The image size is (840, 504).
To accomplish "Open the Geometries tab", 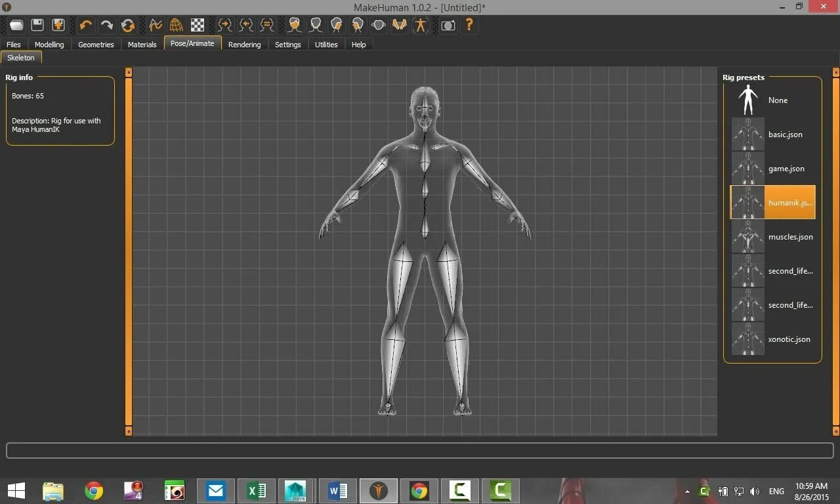I will (96, 44).
